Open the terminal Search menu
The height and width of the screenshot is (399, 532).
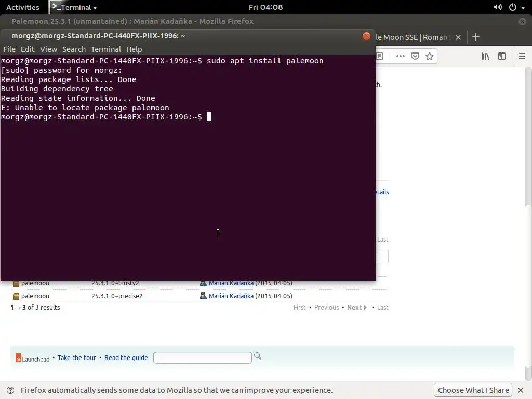(x=74, y=49)
